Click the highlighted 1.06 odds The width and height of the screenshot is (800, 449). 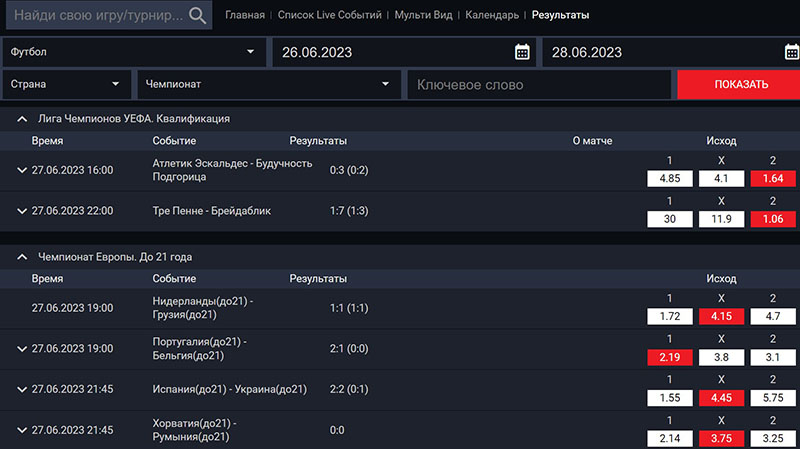773,219
